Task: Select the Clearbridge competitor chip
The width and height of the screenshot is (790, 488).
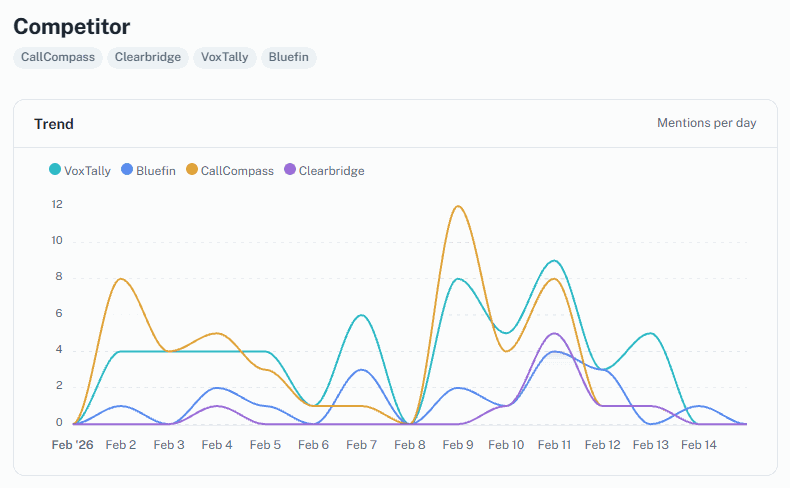Action: [x=148, y=57]
